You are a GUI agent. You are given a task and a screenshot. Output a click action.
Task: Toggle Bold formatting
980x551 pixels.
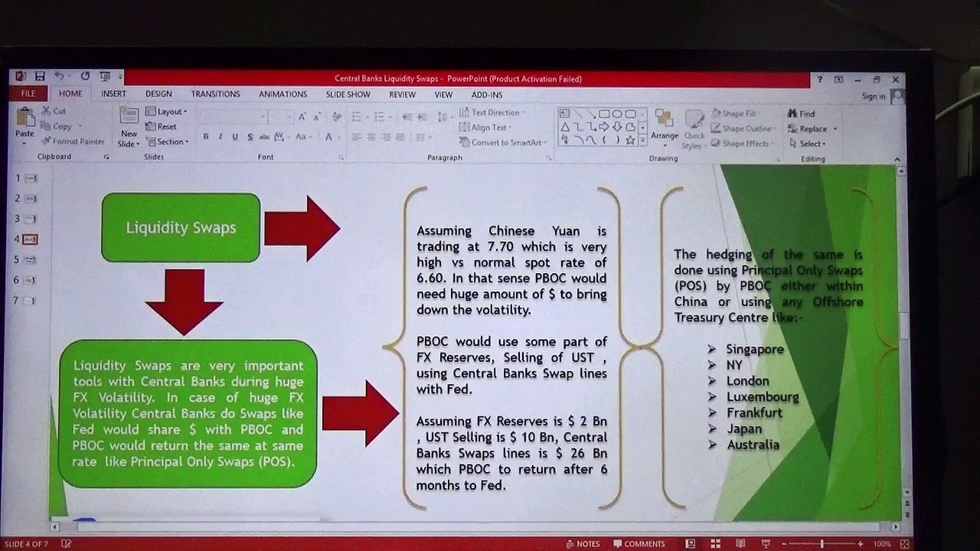click(205, 137)
